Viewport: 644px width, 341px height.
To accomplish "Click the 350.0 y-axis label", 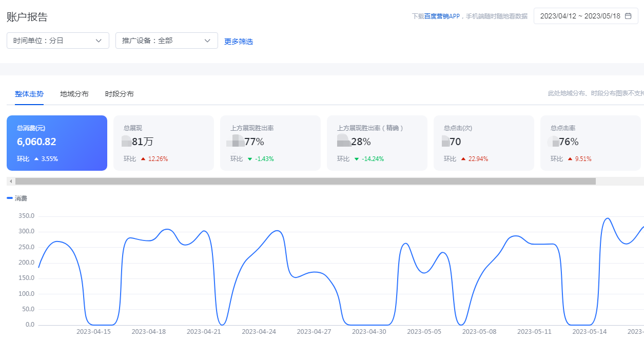I will click(26, 216).
